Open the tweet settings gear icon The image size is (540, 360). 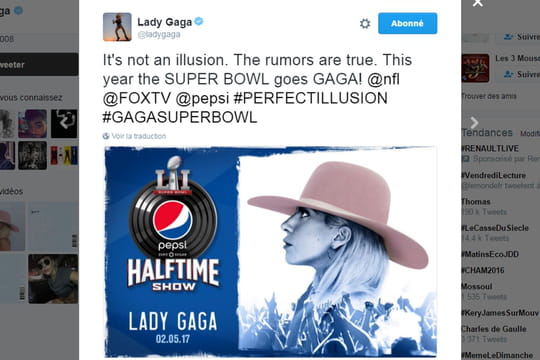365,23
